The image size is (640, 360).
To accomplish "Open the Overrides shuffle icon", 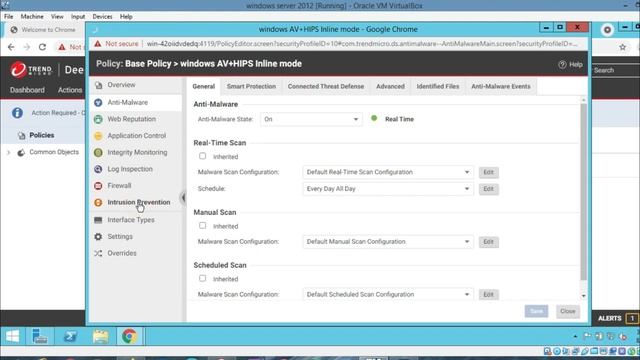I will tap(98, 253).
